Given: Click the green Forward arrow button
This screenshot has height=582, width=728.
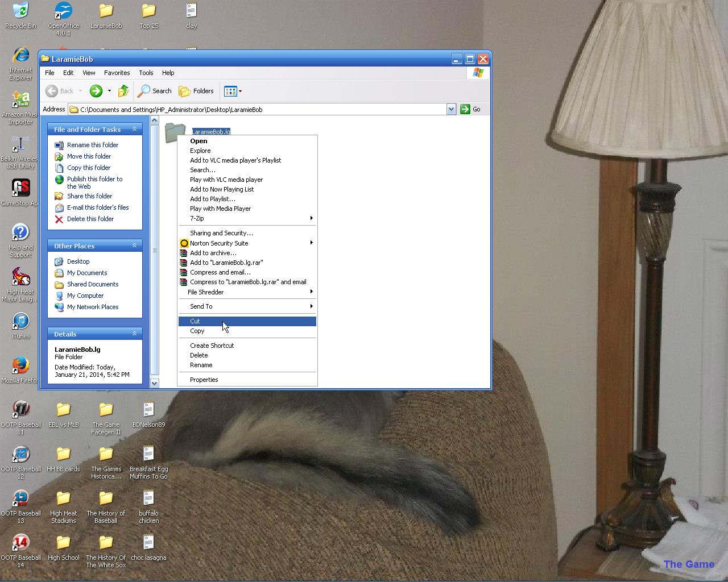Looking at the screenshot, I should (96, 91).
